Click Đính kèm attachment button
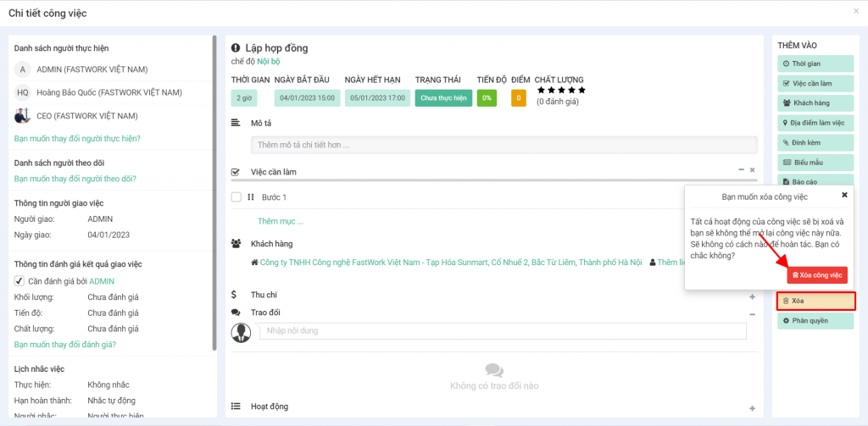 [815, 141]
